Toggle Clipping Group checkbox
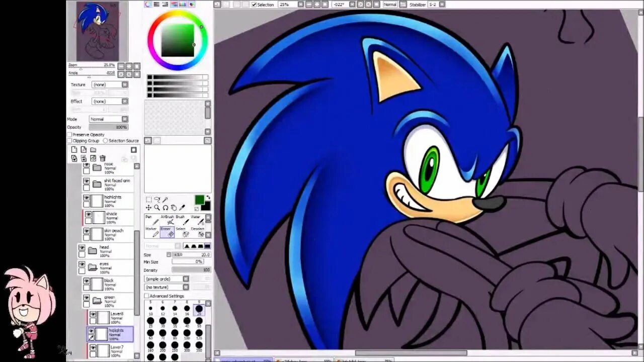Viewport: 644px width, 362px height. pos(69,141)
